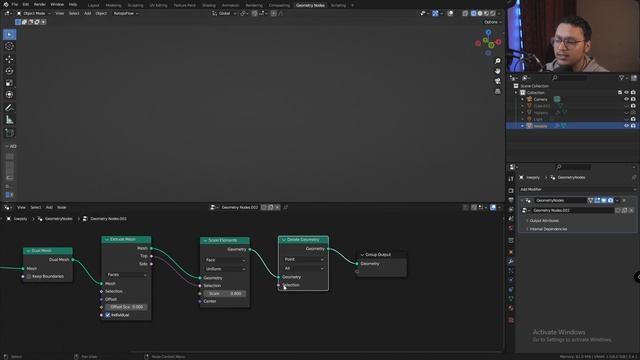The width and height of the screenshot is (640, 360).
Task: Open Object Mode dropdown
Action: pos(33,13)
